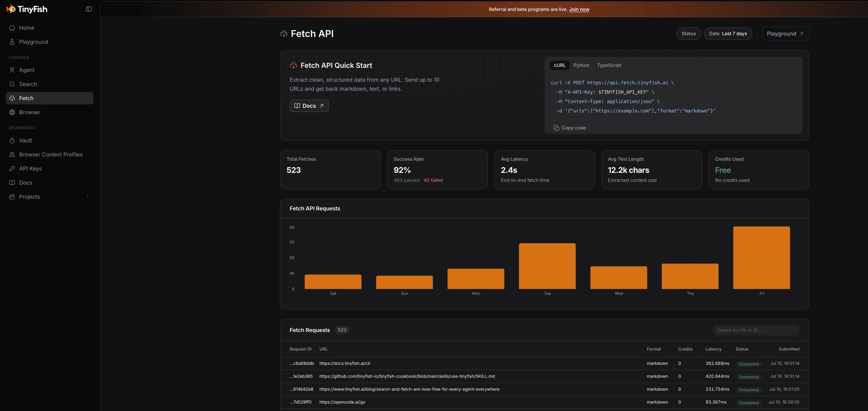Image resolution: width=868 pixels, height=411 pixels.
Task: Click the Fetch cloud icon in the sidebar
Action: 12,98
